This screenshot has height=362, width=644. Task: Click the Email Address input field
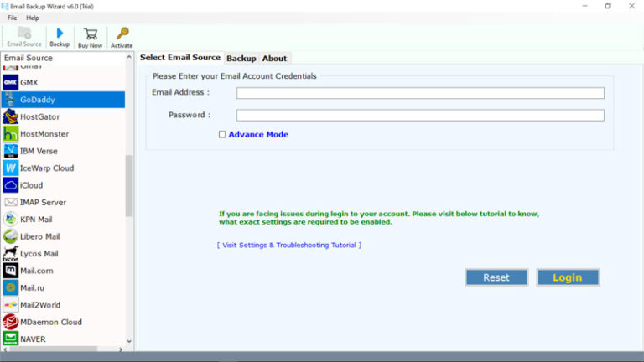[x=420, y=93]
